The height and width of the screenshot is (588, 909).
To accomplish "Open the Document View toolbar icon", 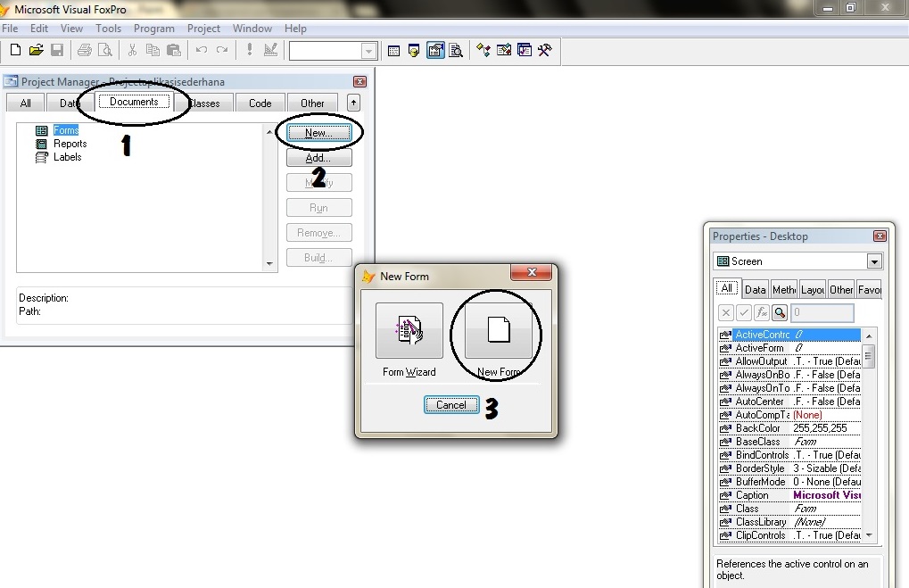I will click(x=456, y=51).
